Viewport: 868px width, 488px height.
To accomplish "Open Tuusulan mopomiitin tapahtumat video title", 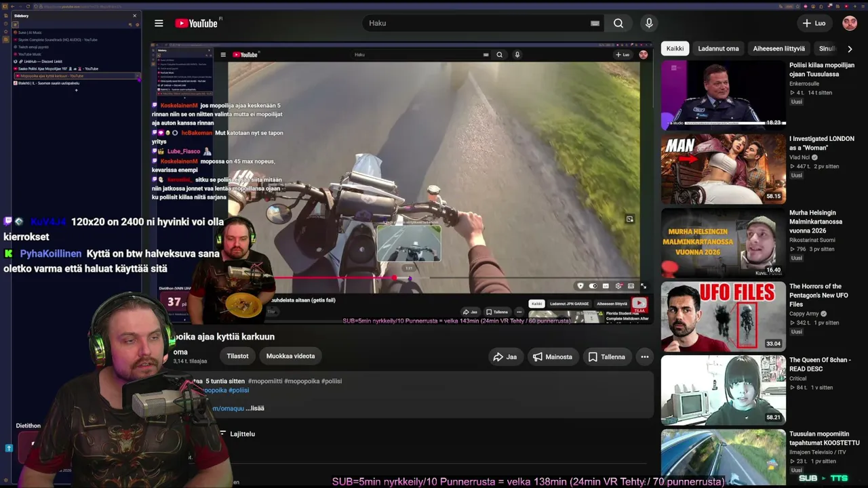I will point(824,439).
